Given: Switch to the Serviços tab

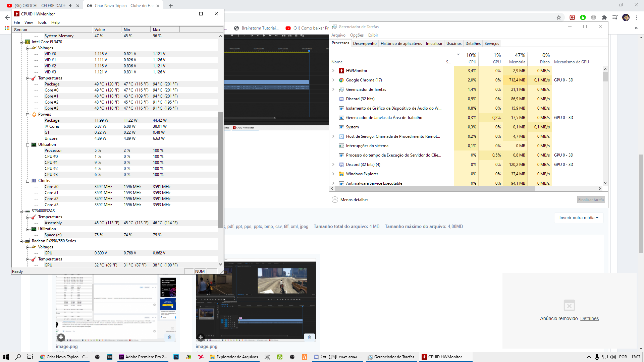Looking at the screenshot, I should pos(492,44).
